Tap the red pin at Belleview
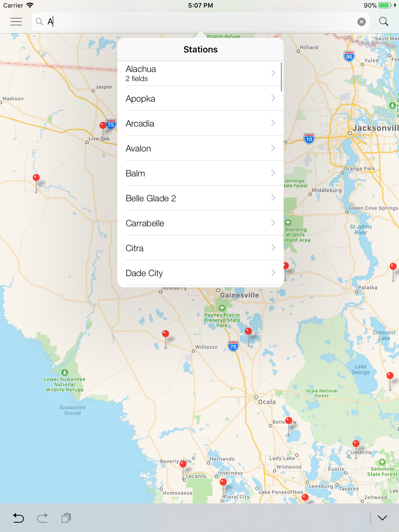The height and width of the screenshot is (532, 399). [x=289, y=421]
